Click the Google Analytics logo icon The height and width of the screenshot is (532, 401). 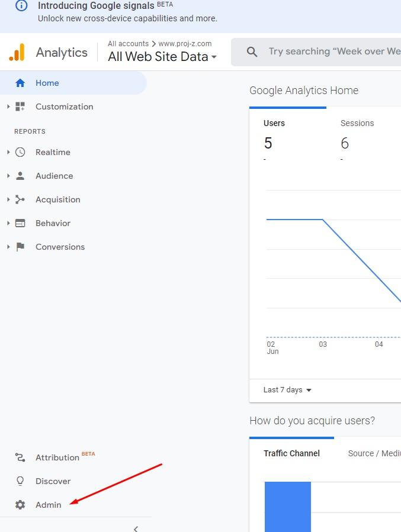(x=17, y=53)
